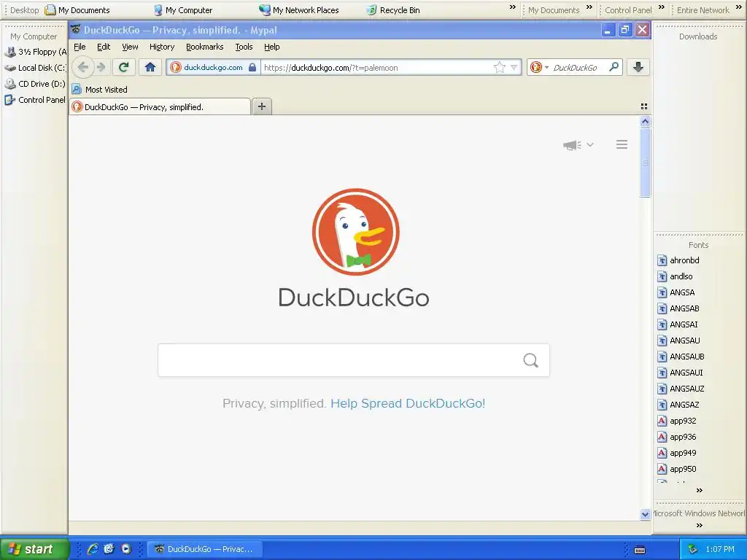Click the padlock icon in address bar
The image size is (747, 560).
[252, 67]
